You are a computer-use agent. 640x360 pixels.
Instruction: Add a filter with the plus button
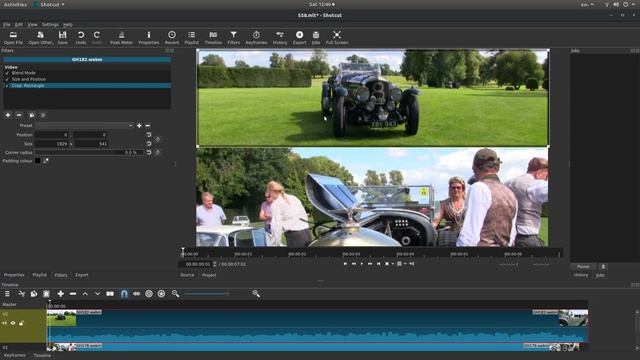pyautogui.click(x=8, y=116)
